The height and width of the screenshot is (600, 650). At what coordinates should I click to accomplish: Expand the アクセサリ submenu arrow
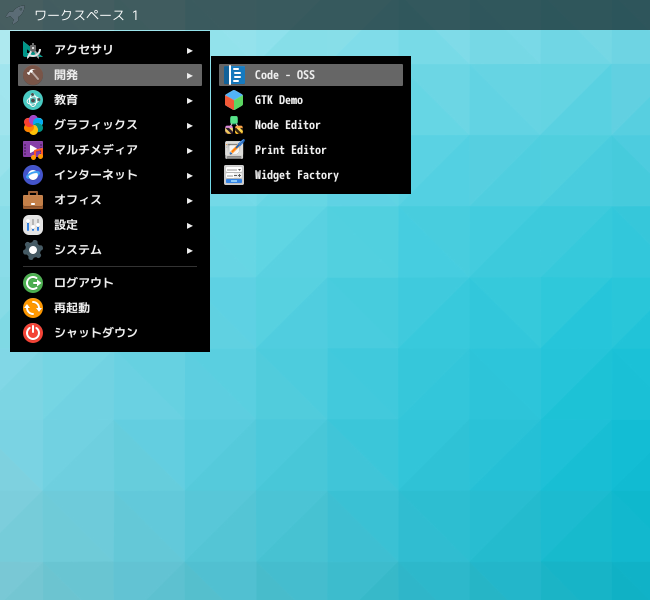[190, 50]
